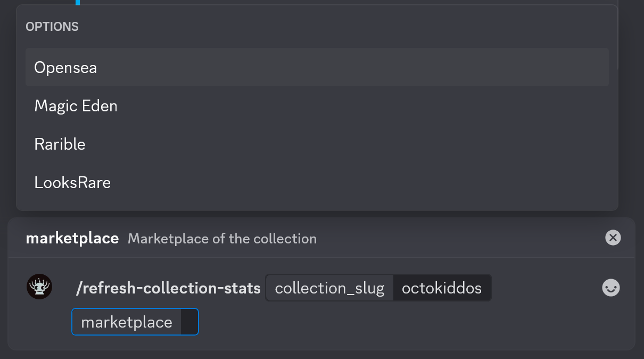Click the blue indicator bar at top

point(78,2)
